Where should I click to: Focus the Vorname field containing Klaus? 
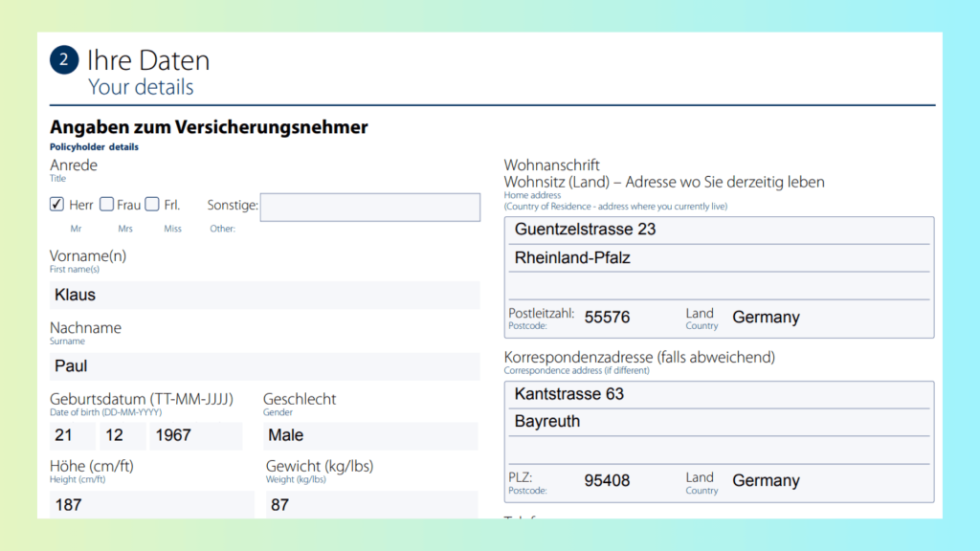(x=264, y=296)
